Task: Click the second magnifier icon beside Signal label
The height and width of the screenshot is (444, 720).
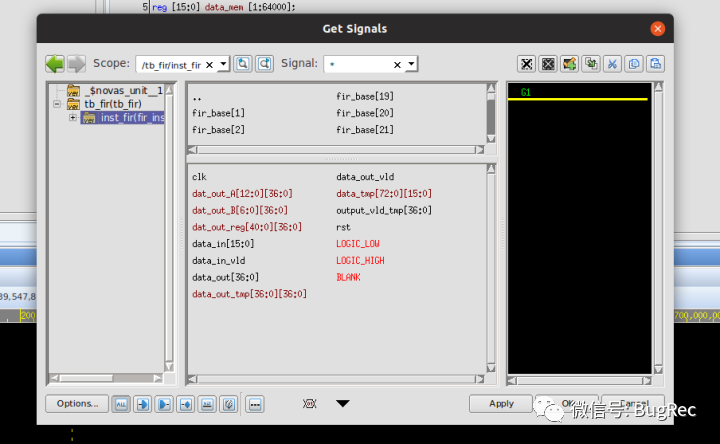Action: pyautogui.click(x=264, y=64)
